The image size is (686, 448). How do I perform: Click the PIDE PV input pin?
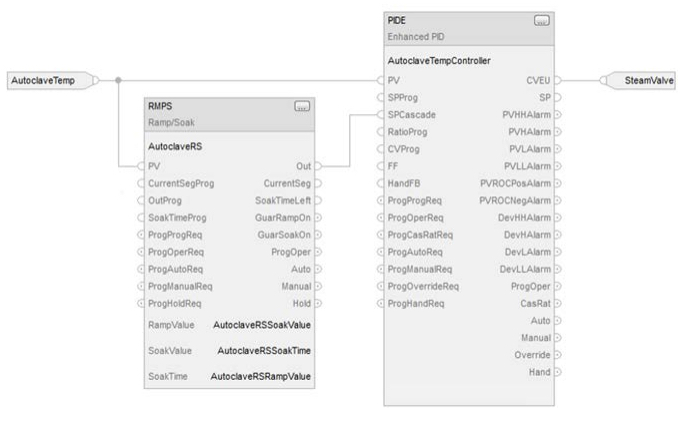pyautogui.click(x=380, y=80)
